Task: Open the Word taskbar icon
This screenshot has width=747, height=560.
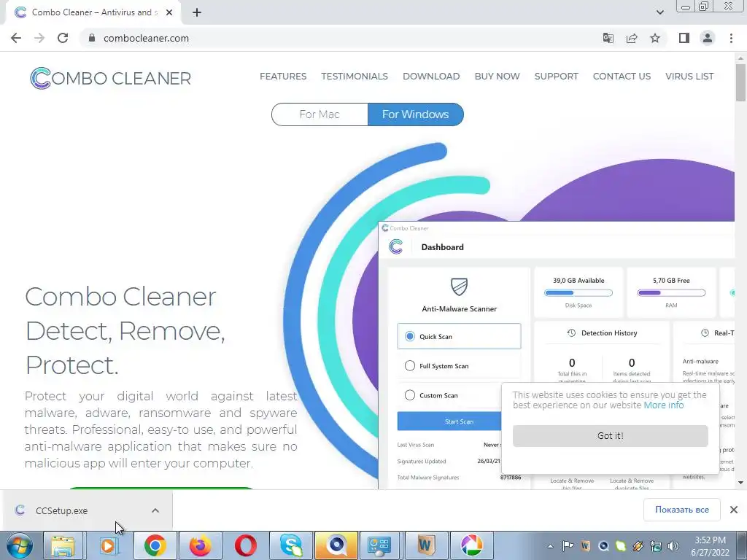Action: coord(425,545)
